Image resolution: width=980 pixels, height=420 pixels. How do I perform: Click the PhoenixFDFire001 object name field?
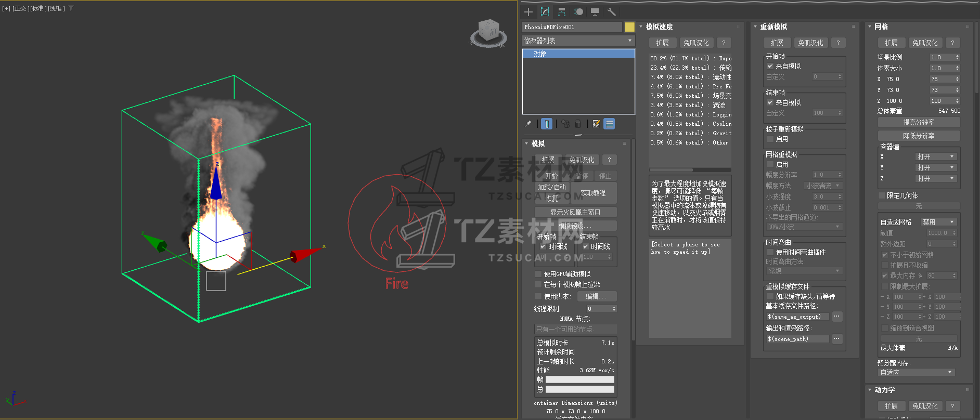pos(572,27)
